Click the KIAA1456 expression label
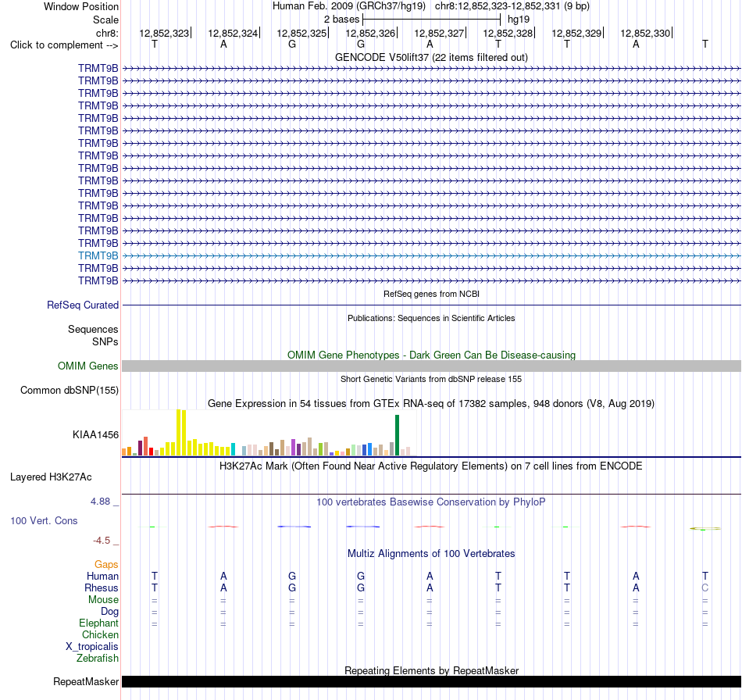The image size is (742, 700). point(95,434)
